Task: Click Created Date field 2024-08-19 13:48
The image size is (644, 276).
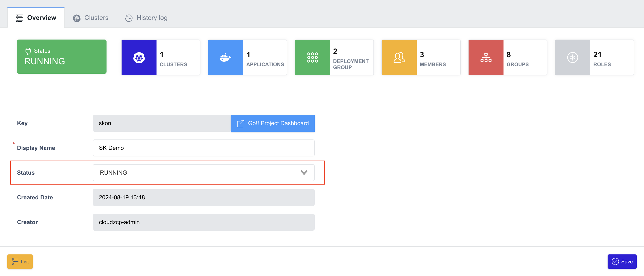Action: pos(204,197)
